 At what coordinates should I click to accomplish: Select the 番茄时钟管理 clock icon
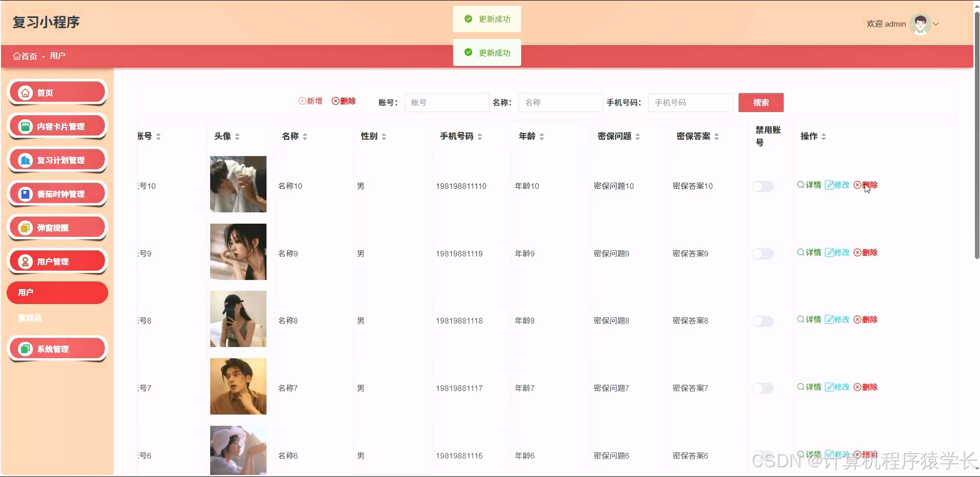tap(24, 193)
